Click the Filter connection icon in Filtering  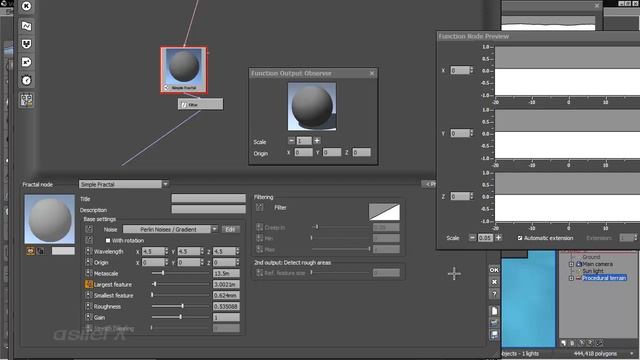(260, 207)
